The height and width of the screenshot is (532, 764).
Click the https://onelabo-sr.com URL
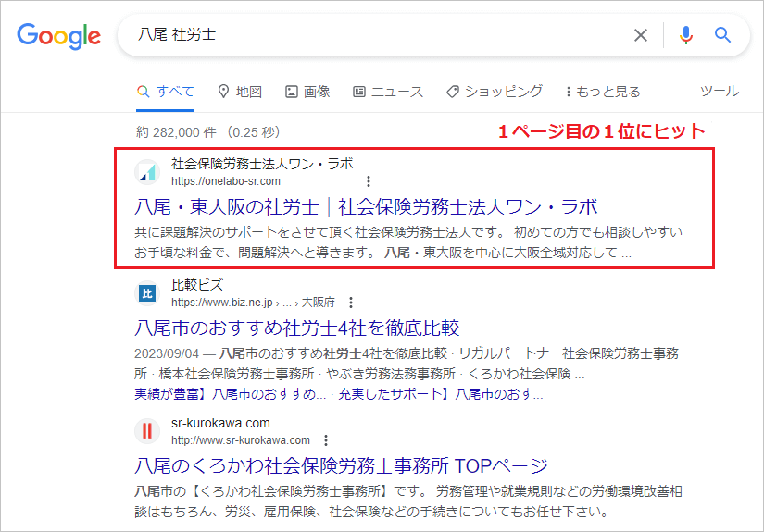[x=226, y=181]
